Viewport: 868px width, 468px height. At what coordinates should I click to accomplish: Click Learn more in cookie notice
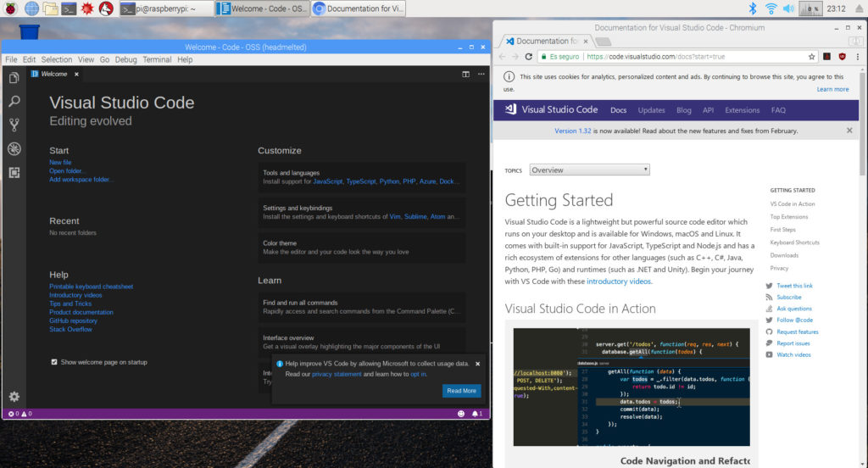coord(832,89)
